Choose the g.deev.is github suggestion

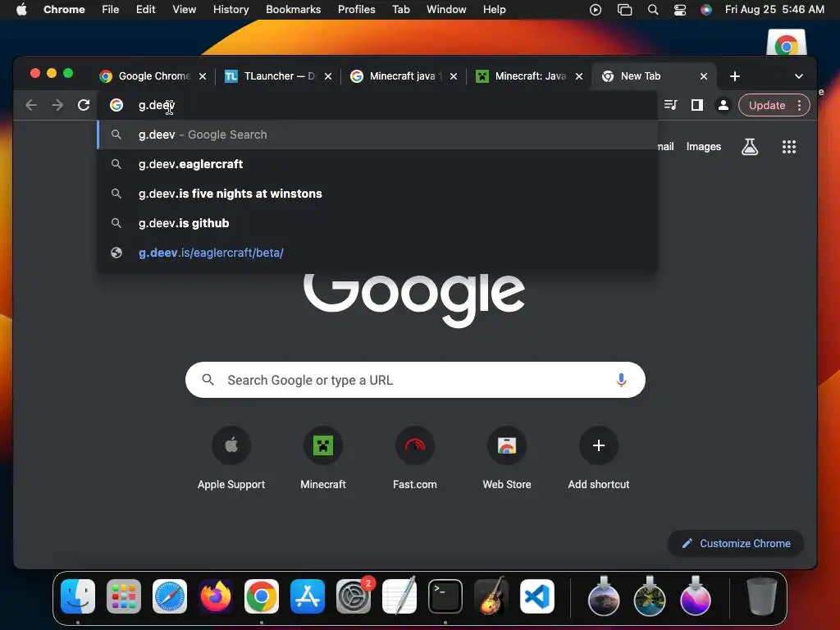(x=377, y=223)
